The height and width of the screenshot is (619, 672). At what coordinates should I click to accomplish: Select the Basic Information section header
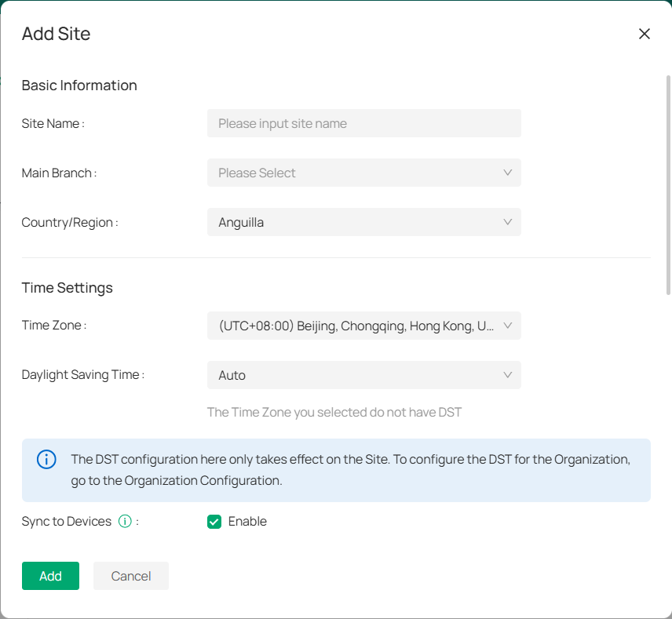[x=79, y=86]
